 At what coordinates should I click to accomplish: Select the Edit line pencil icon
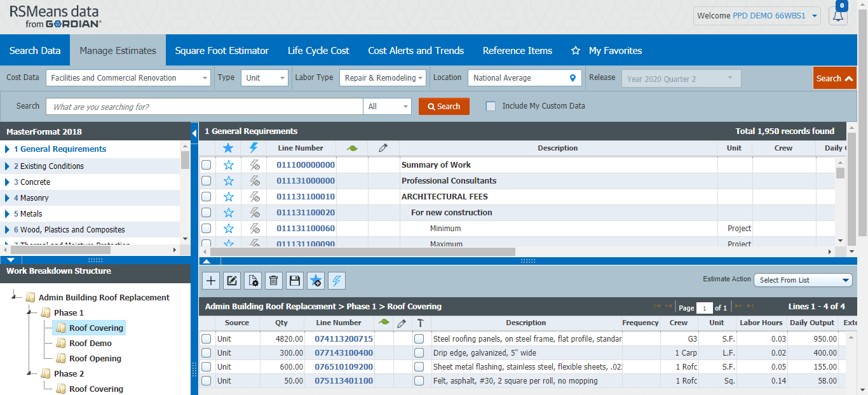click(x=232, y=280)
